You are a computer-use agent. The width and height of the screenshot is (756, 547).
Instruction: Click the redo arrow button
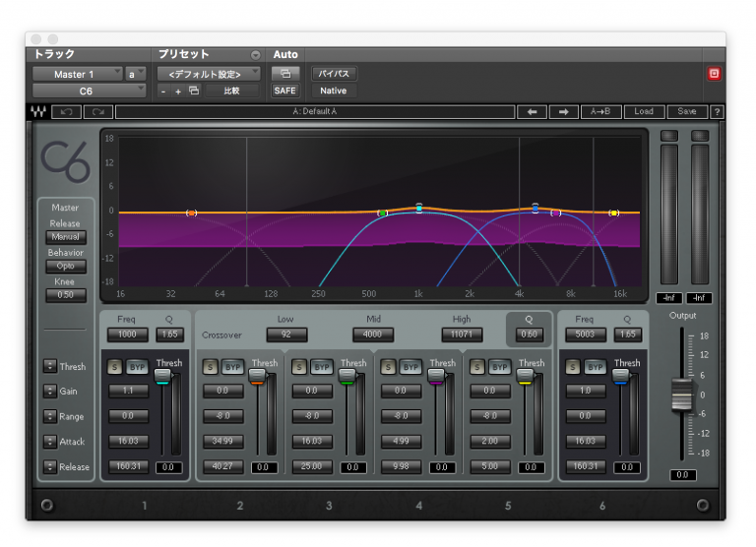98,112
